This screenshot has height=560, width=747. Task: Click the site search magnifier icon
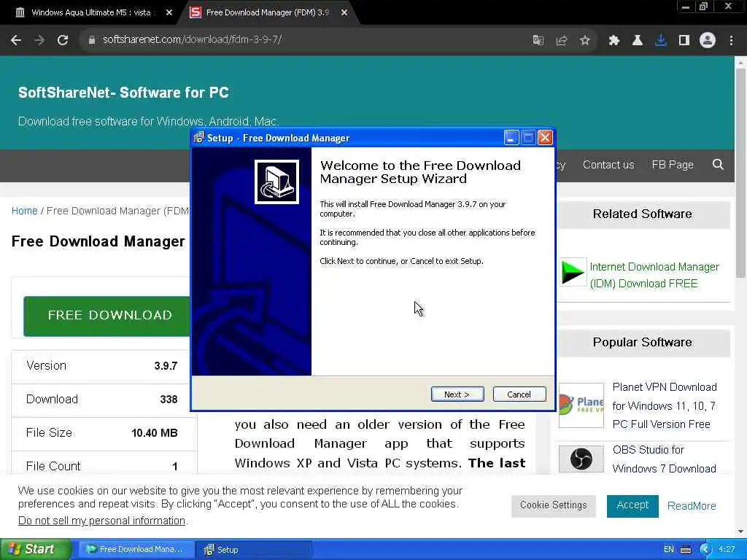(718, 165)
